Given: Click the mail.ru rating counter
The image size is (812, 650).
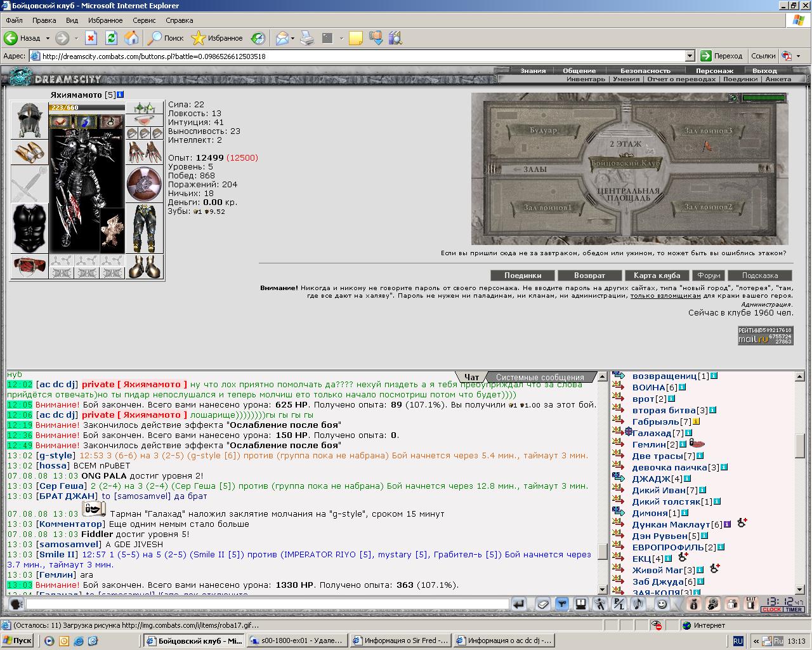Looking at the screenshot, I should (765, 335).
